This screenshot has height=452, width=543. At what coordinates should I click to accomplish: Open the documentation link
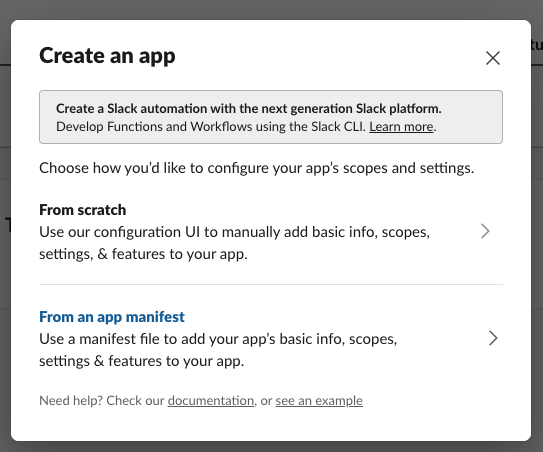(211, 401)
